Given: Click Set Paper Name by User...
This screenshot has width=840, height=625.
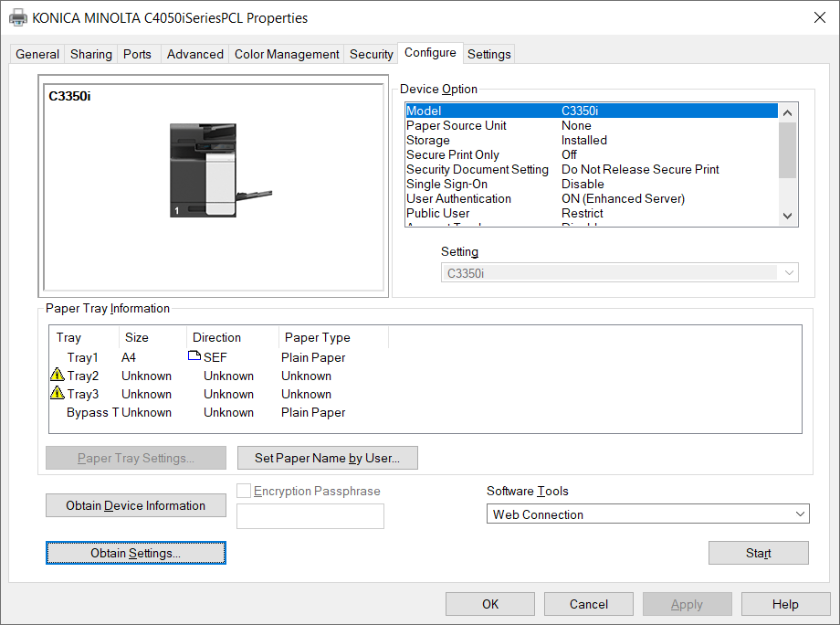Looking at the screenshot, I should pos(327,458).
